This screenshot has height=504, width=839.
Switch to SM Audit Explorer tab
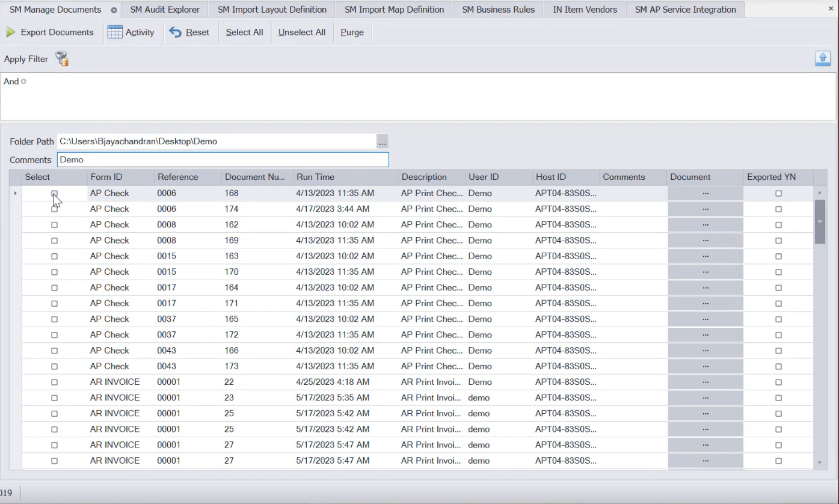[164, 10]
